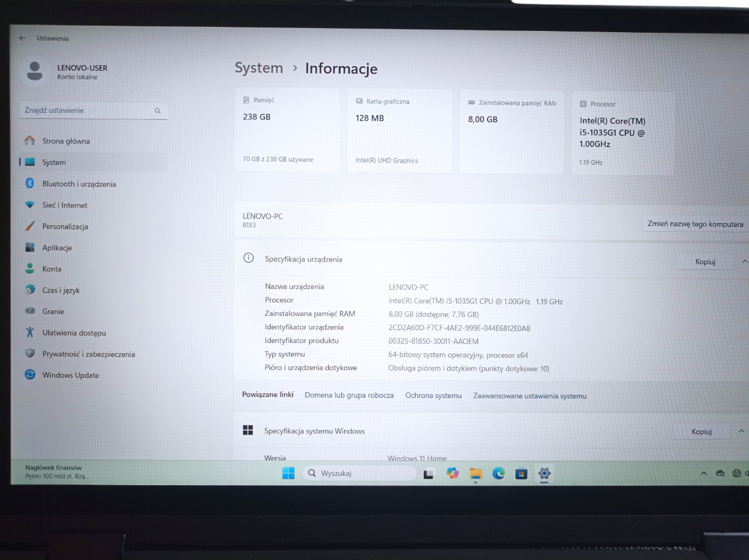Screen dimensions: 749x560
Task: Click the System breadcrumb link
Action: [x=259, y=68]
